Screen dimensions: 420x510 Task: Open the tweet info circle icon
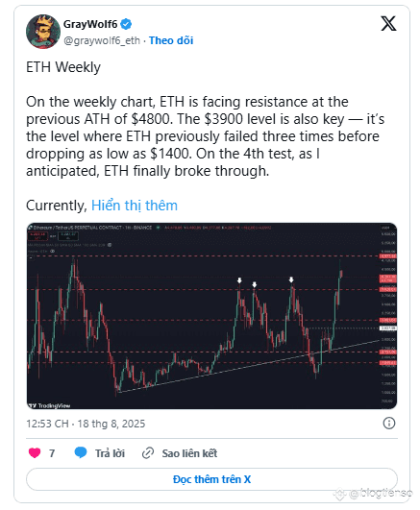388,424
